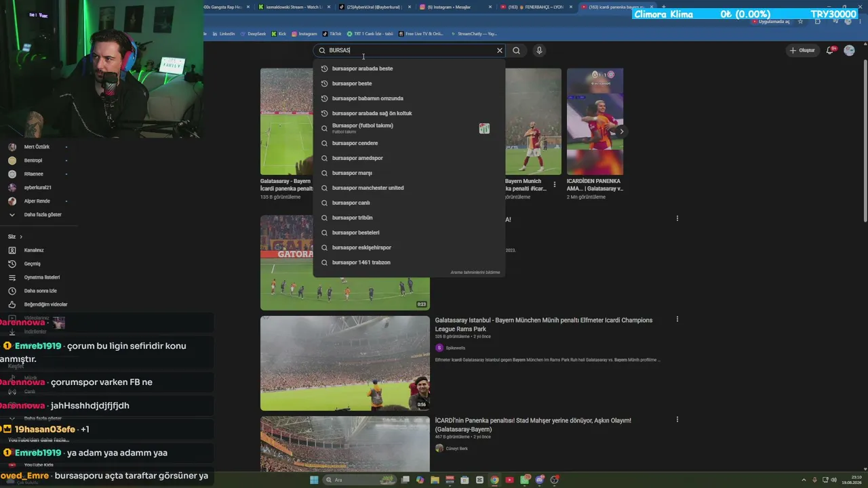868x488 pixels.
Task: Open Chrome from the Windows taskbar
Action: [494, 480]
